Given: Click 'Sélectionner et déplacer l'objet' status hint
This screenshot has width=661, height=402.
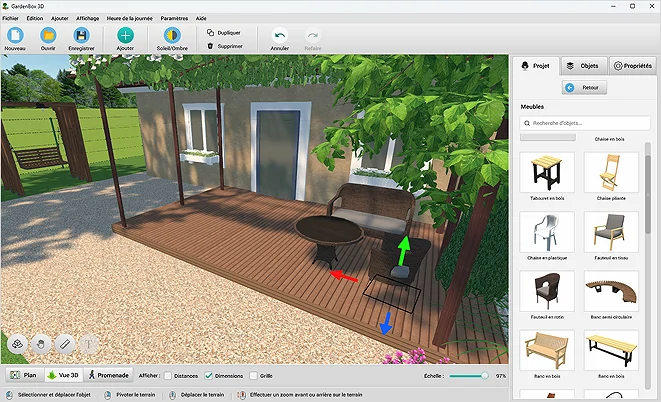Looking at the screenshot, I should click(x=54, y=395).
